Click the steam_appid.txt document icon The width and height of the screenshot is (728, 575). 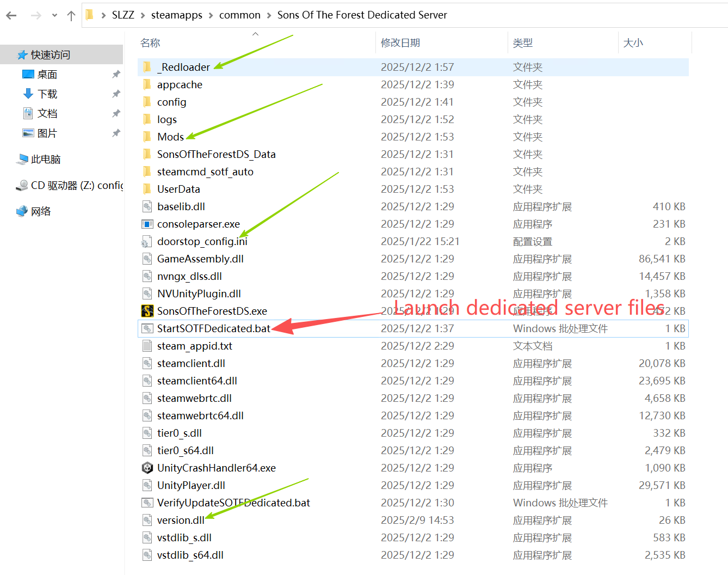(x=147, y=346)
